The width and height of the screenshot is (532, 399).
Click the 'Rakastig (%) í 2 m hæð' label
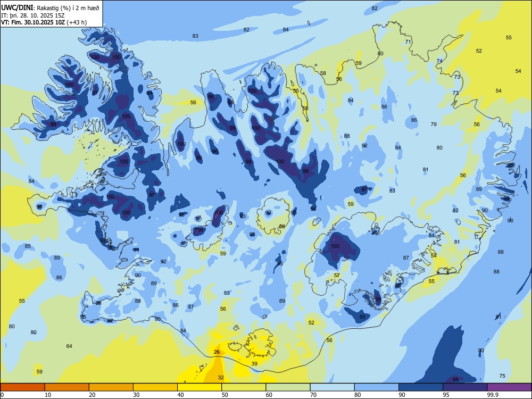68,8
